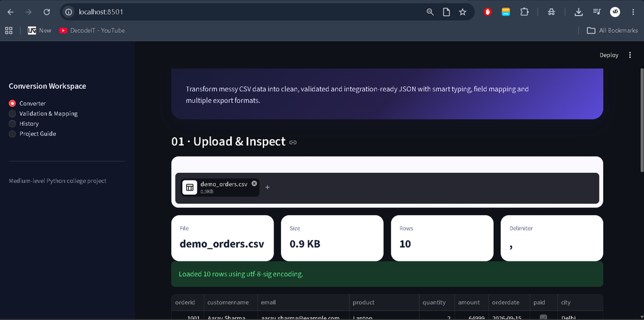Remove the uploaded demo_orders.csv file

[x=254, y=183]
